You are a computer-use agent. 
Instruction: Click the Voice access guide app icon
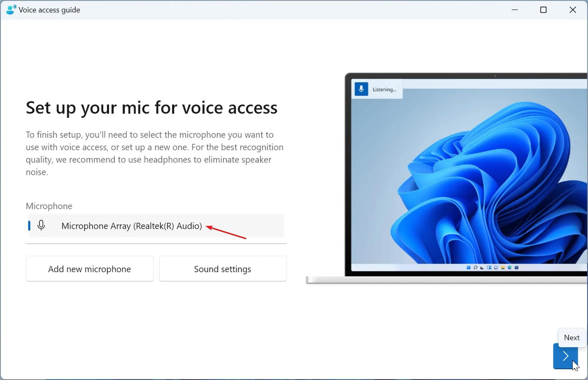pos(11,10)
